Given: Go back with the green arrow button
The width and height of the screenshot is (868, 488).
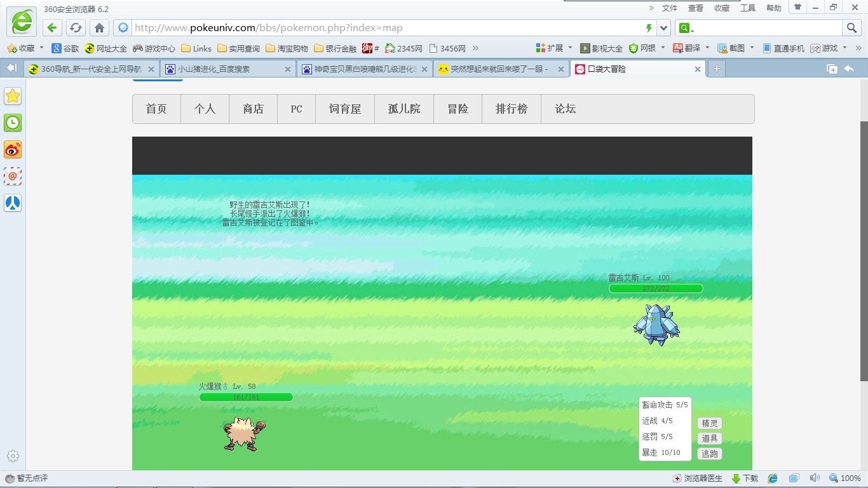Looking at the screenshot, I should 52,28.
